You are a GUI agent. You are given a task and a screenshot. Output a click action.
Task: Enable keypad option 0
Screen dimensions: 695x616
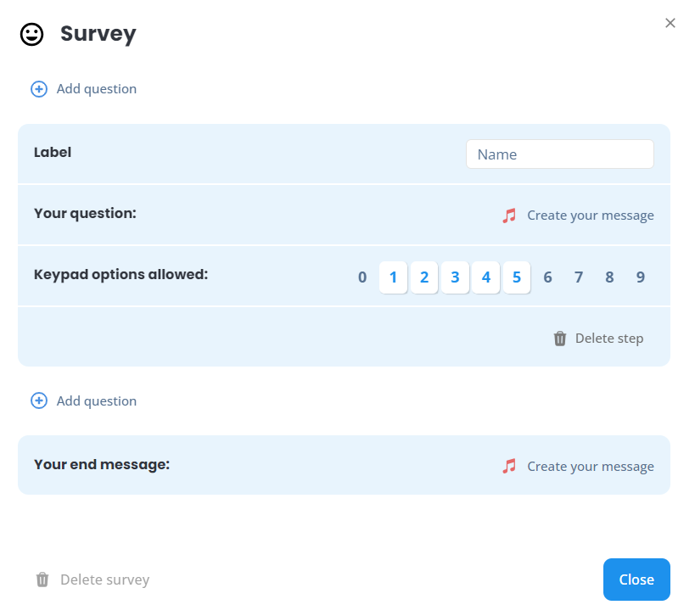point(362,277)
